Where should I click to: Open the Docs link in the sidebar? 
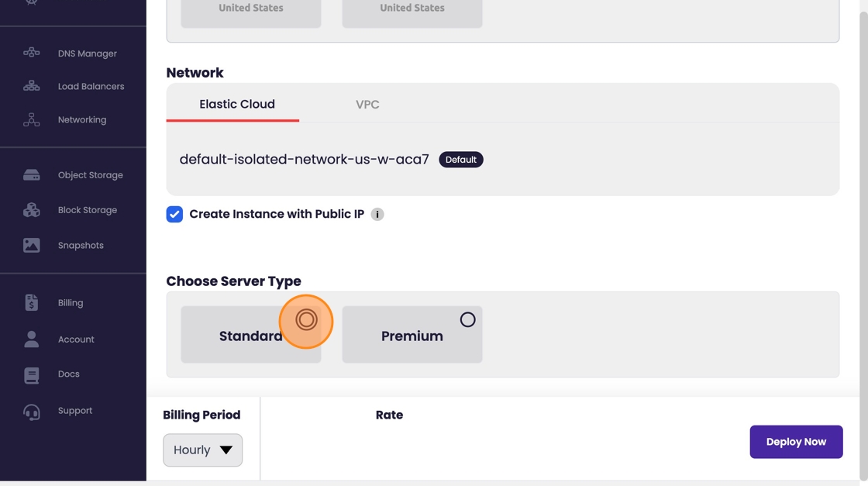pos(68,374)
